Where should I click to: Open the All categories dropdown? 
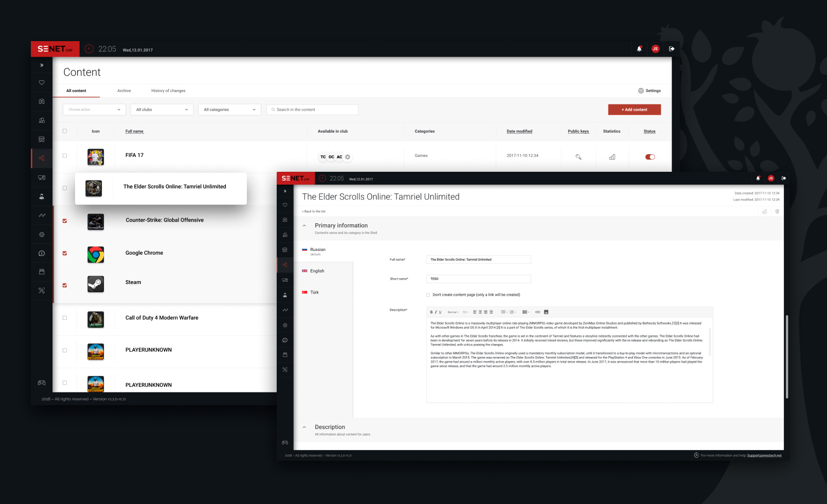click(x=229, y=110)
